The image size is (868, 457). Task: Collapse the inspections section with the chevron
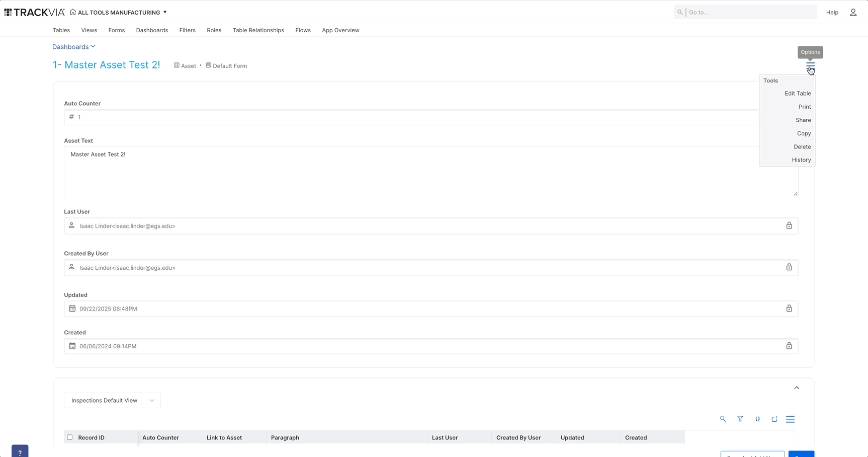coord(797,388)
